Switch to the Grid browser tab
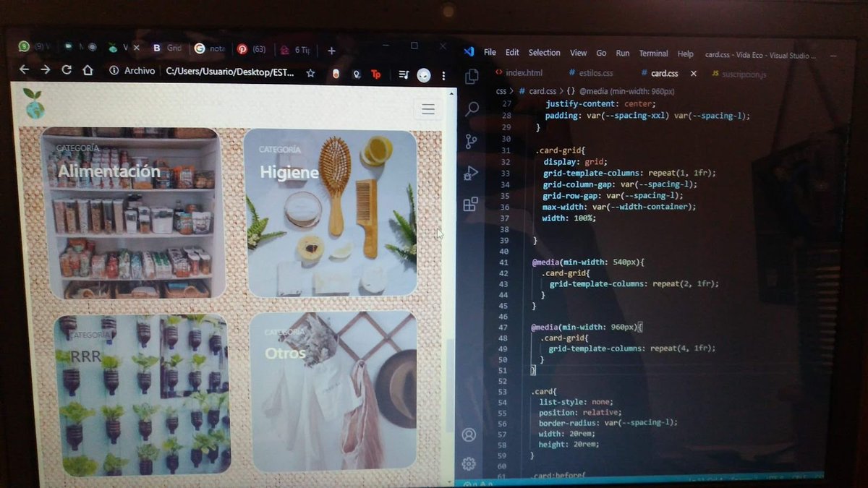Viewport: 868px width, 488px height. point(168,48)
